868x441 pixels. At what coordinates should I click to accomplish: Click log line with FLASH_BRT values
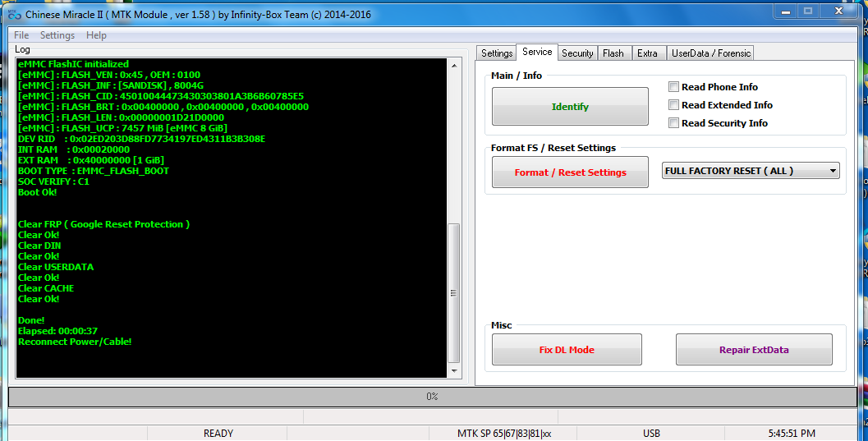pos(163,107)
